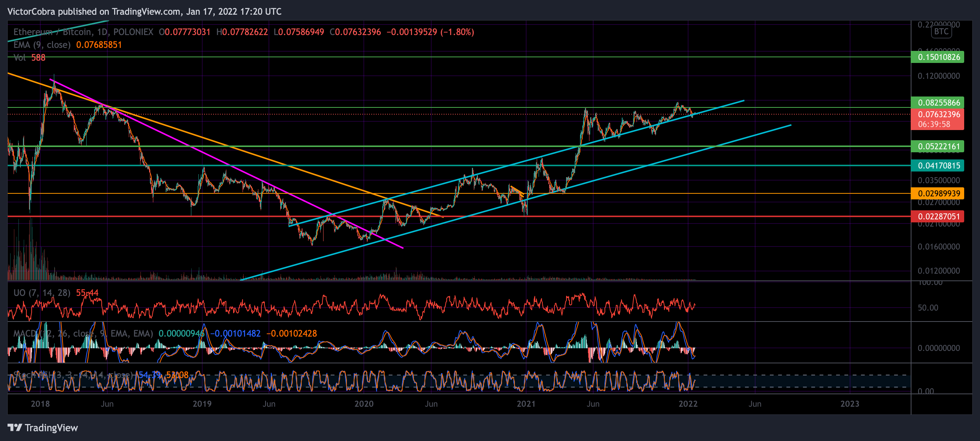
Task: Click the 0.07632396 current price label
Action: pyautogui.click(x=937, y=114)
